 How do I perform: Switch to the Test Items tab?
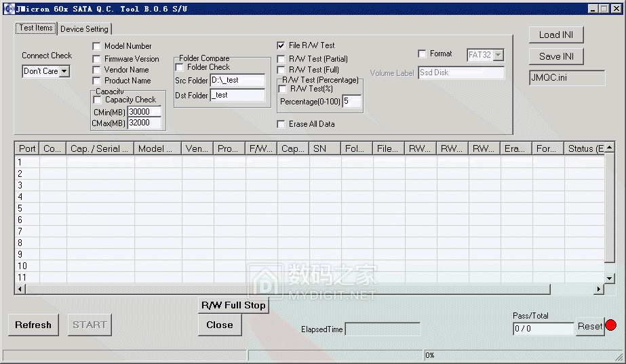coord(36,28)
